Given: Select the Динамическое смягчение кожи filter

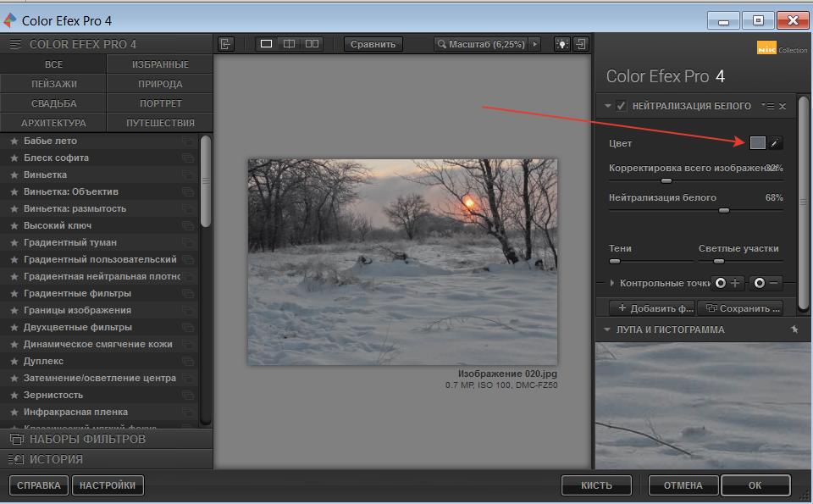Looking at the screenshot, I should click(x=99, y=344).
